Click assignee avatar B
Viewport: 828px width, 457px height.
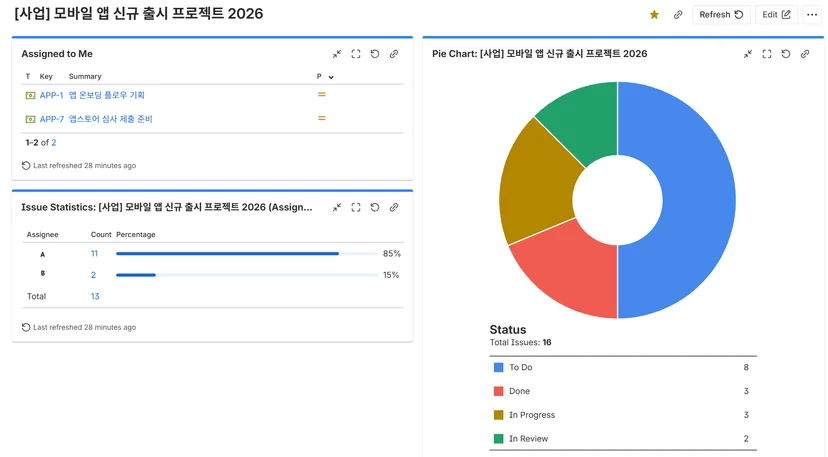[x=43, y=274]
